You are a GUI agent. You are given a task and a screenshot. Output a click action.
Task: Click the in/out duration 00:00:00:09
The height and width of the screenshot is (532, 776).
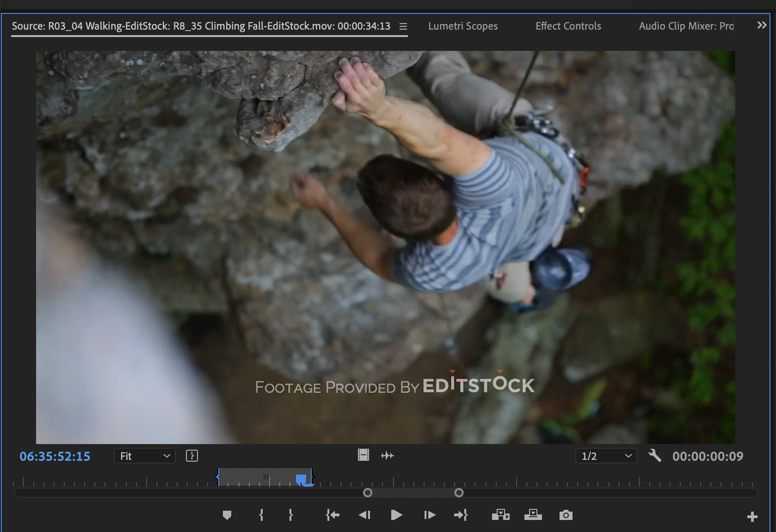point(708,456)
